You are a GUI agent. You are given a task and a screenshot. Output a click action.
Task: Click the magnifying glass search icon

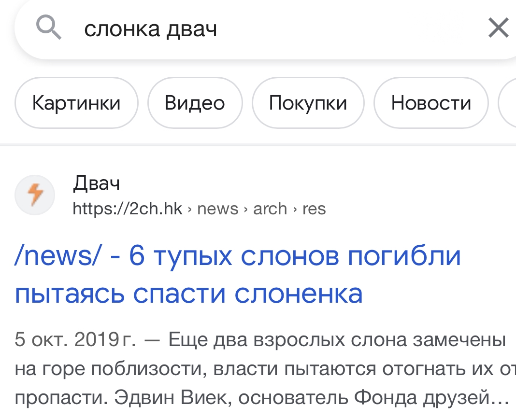[x=49, y=28]
